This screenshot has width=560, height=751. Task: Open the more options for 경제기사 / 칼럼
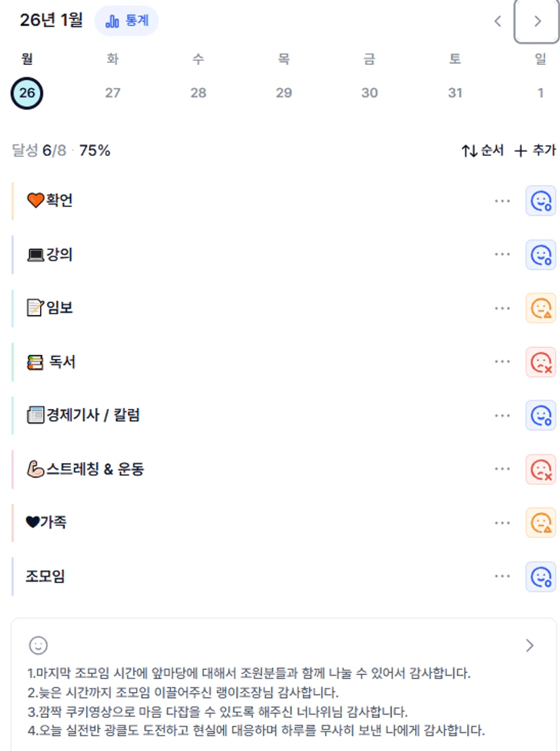502,415
